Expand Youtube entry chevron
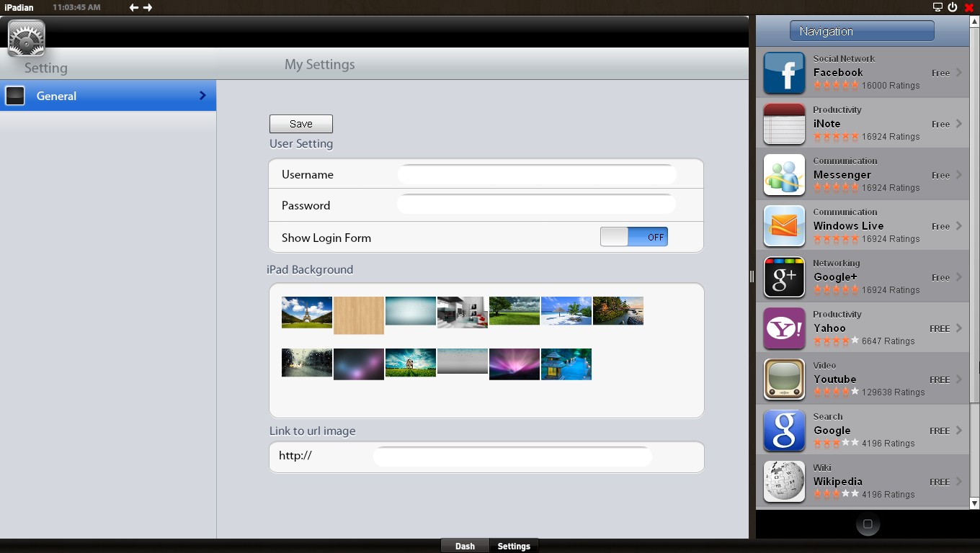 [x=959, y=379]
